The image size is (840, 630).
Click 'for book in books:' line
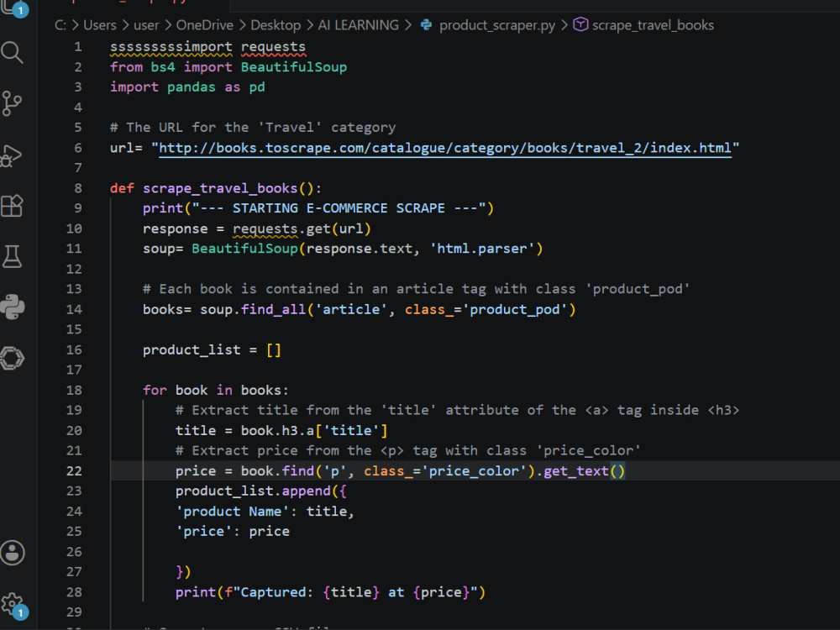(x=215, y=391)
